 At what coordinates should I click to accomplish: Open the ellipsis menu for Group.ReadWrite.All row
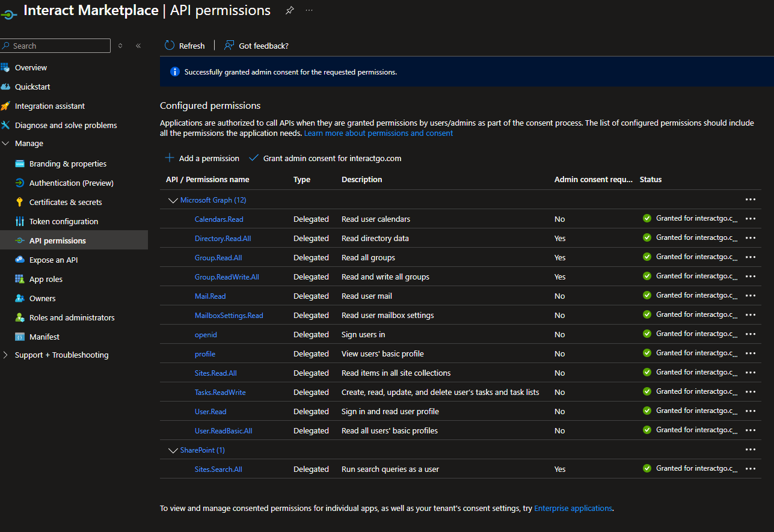(751, 277)
